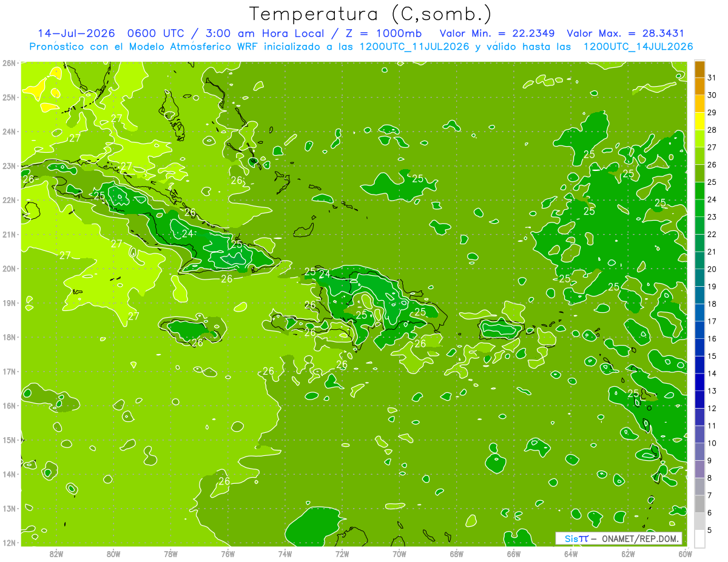Click the latitude axis label '22N'

pyautogui.click(x=8, y=200)
